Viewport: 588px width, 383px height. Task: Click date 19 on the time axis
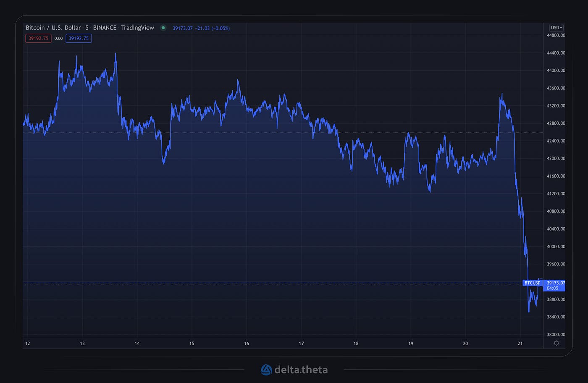tap(411, 344)
